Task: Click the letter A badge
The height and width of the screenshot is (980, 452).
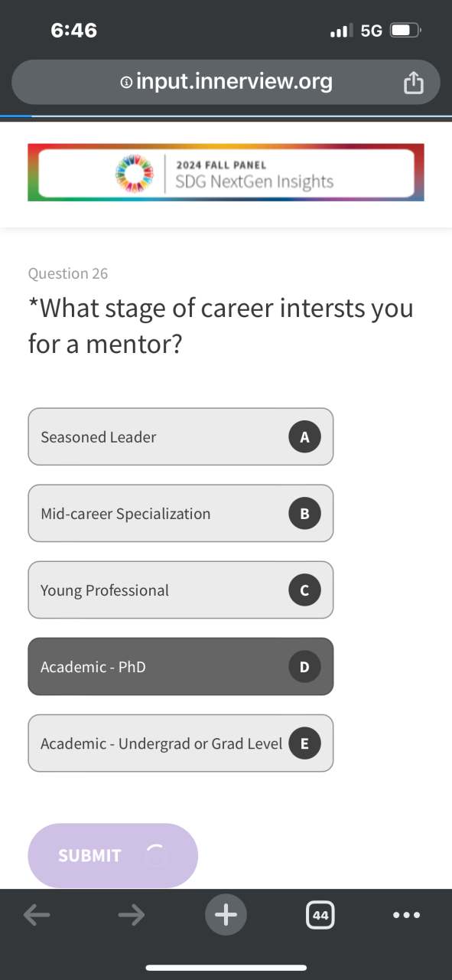Action: [x=304, y=437]
